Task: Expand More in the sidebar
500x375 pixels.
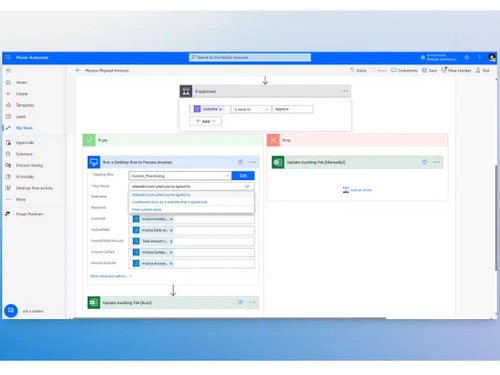Action: (x=20, y=199)
